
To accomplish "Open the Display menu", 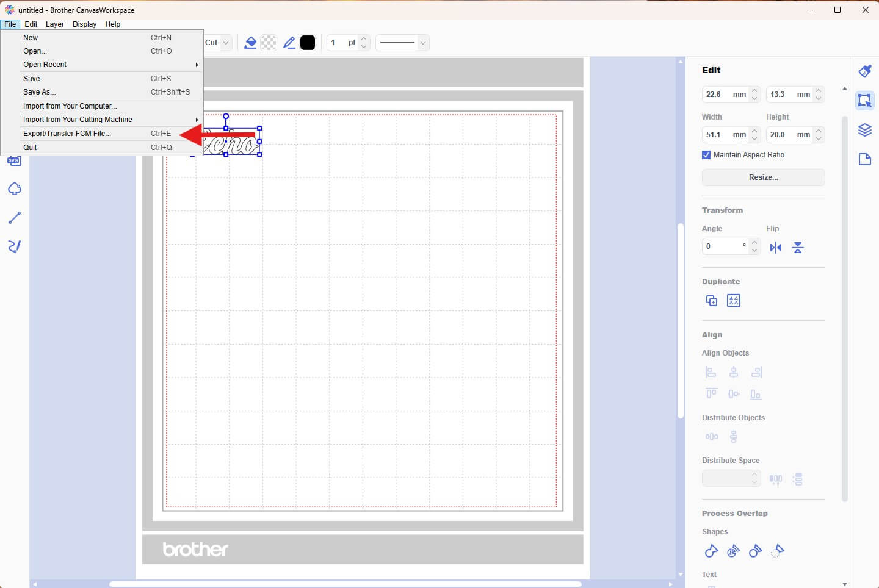I will [84, 24].
